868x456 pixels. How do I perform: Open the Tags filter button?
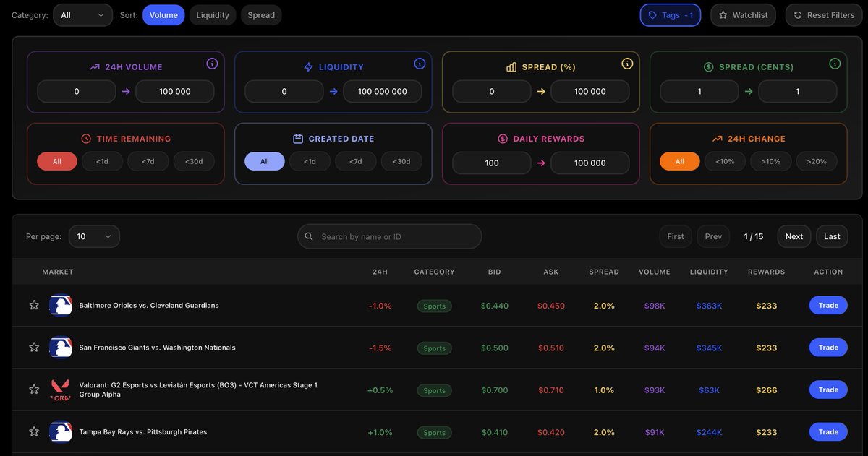(x=671, y=15)
